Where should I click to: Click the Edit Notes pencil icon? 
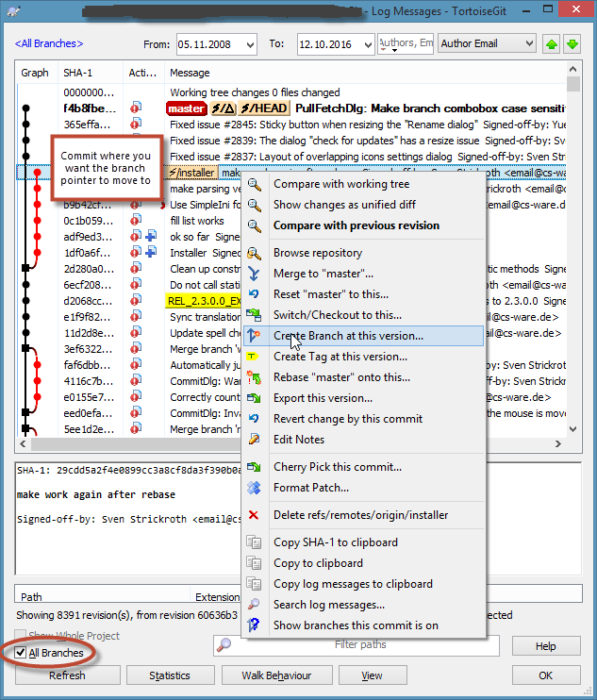(x=255, y=440)
